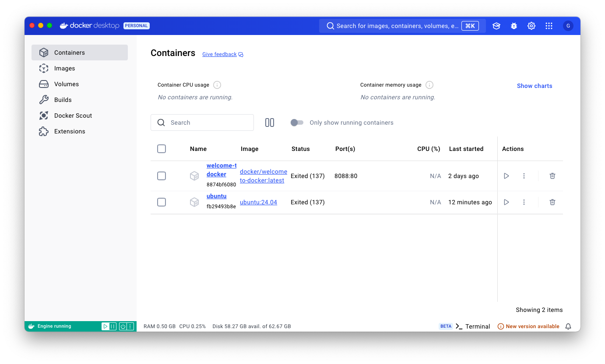This screenshot has width=605, height=364.
Task: Open the Learning center graduation cap icon
Action: (496, 26)
